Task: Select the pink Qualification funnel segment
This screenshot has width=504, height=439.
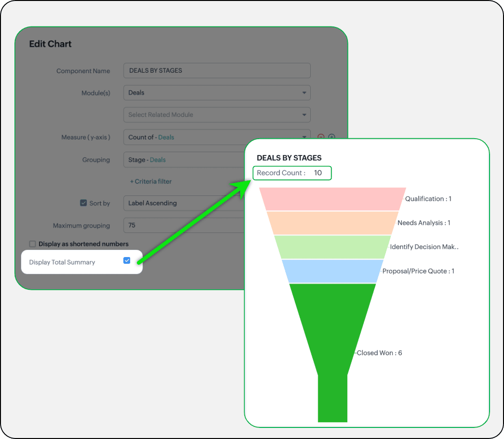Action: (x=332, y=199)
